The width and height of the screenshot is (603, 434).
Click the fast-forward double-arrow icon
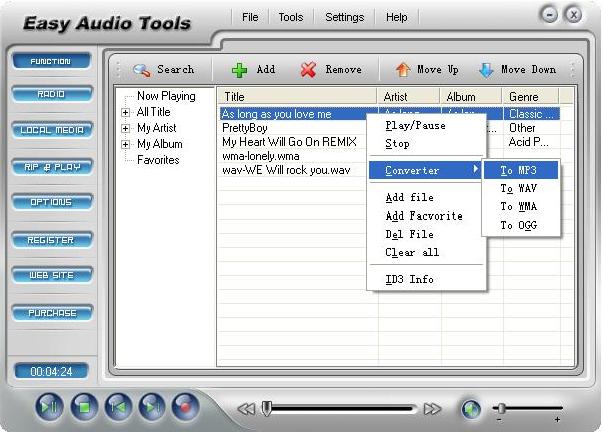[x=433, y=409]
